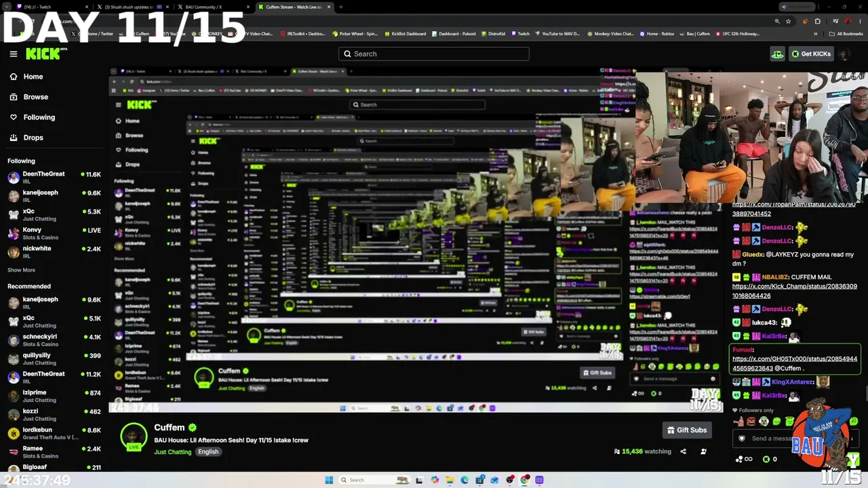The width and height of the screenshot is (868, 488).
Task: Open File Explorer from the taskbar
Action: tap(450, 480)
